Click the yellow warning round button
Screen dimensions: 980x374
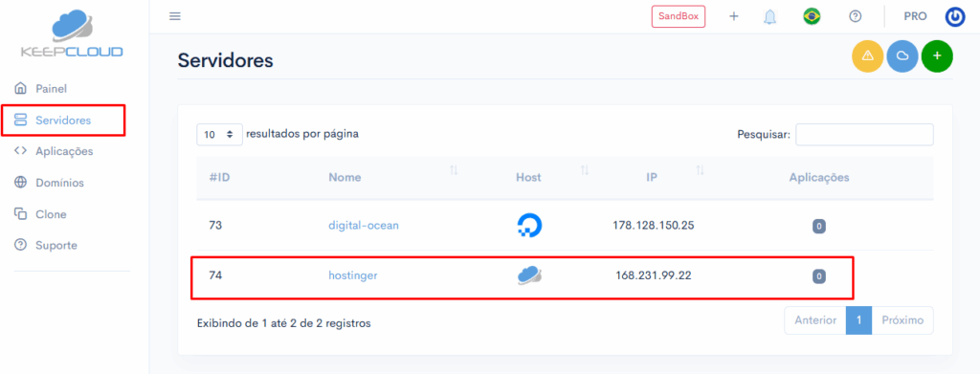[x=867, y=56]
